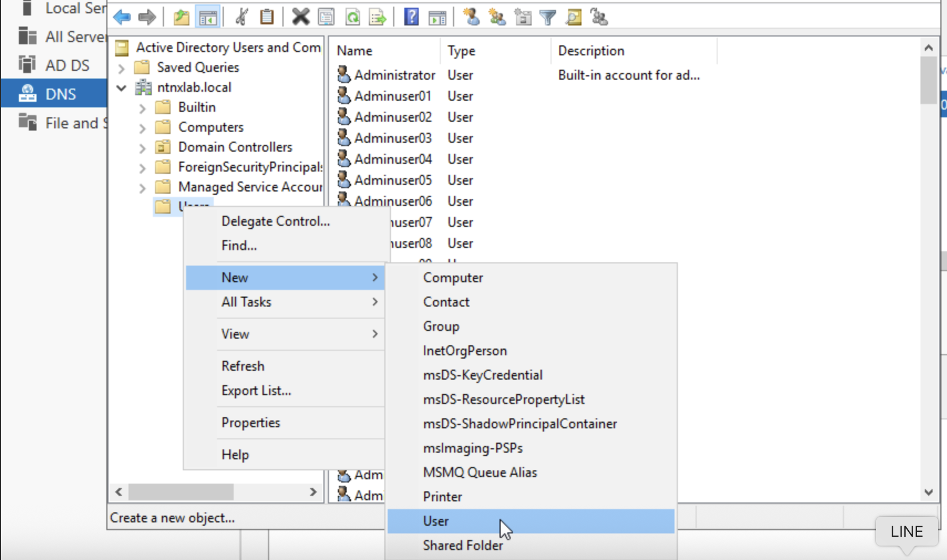
Task: Collapse the ntnxlab.local domain node
Action: pos(121,88)
